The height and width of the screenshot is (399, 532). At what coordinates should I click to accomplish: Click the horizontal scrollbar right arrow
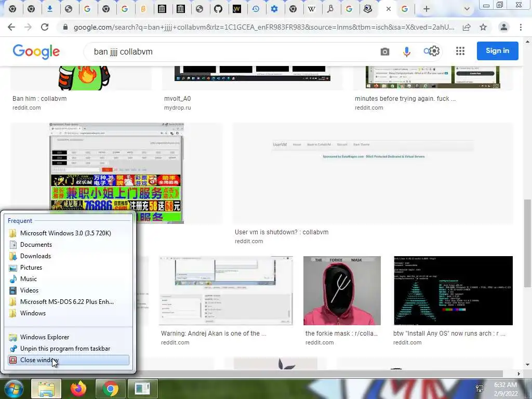518,374
